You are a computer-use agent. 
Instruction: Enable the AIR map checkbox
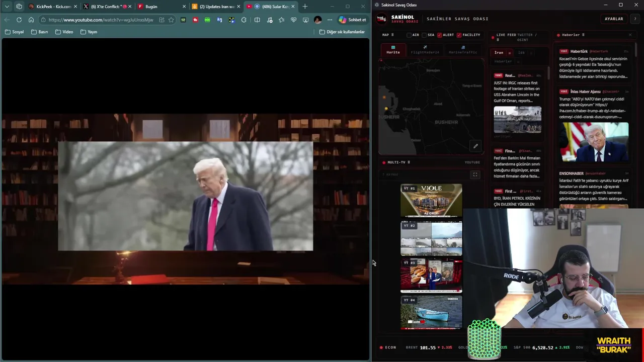409,35
